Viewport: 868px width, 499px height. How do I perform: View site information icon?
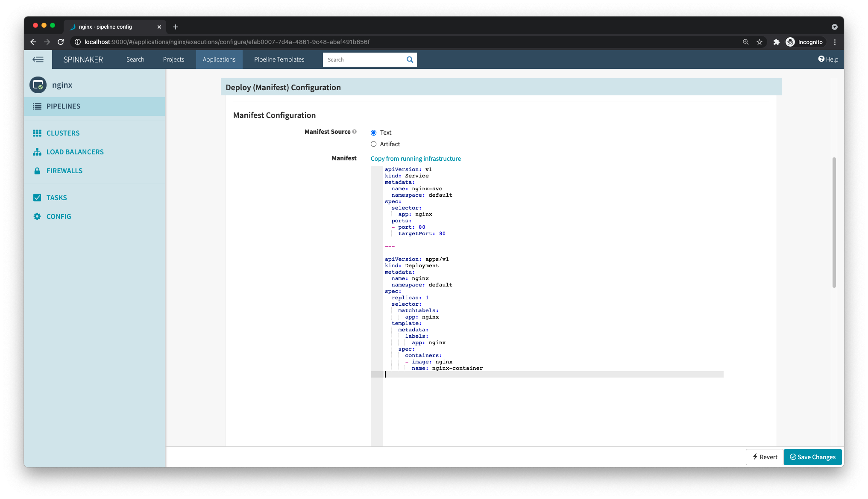point(78,42)
